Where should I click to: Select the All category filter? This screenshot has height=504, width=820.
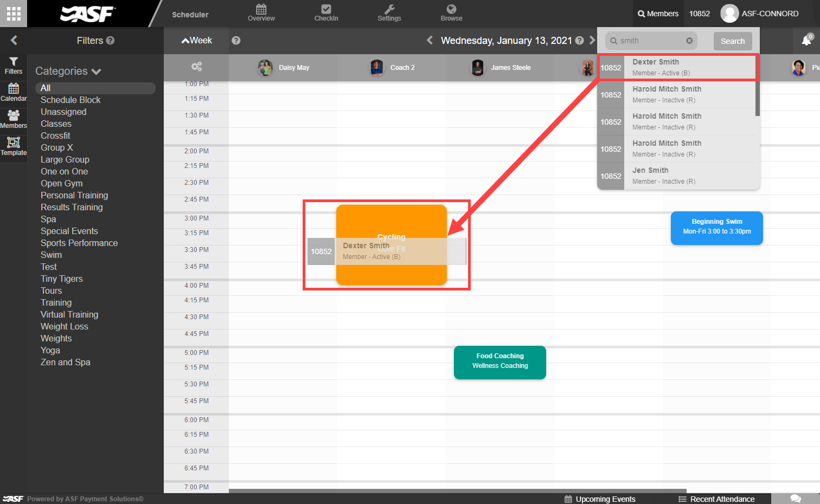pos(95,88)
